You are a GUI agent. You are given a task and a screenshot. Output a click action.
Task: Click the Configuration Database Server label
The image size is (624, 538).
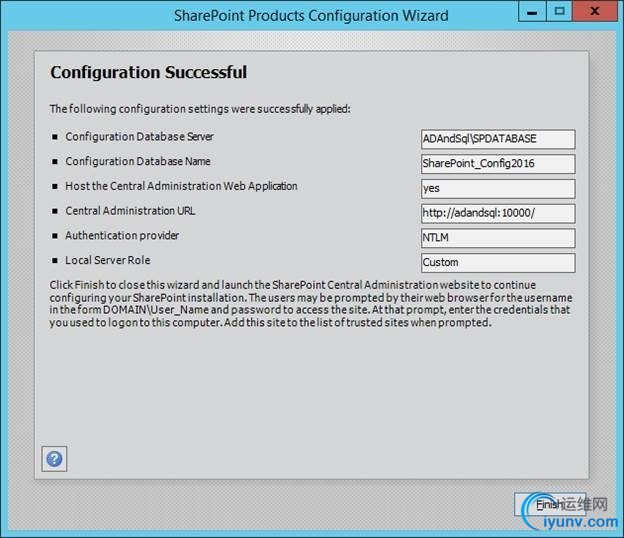pos(139,136)
